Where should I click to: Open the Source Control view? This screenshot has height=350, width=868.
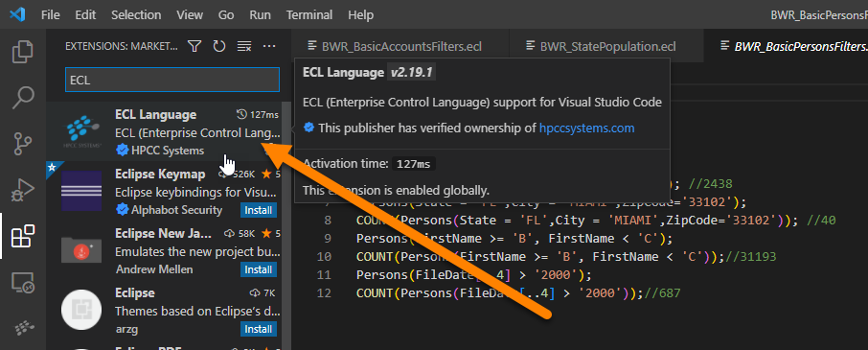(23, 145)
